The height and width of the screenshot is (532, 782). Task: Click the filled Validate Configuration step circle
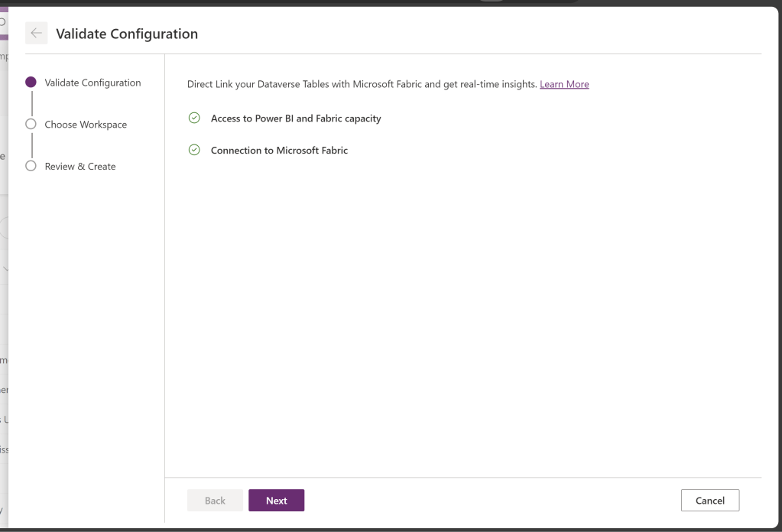(31, 83)
